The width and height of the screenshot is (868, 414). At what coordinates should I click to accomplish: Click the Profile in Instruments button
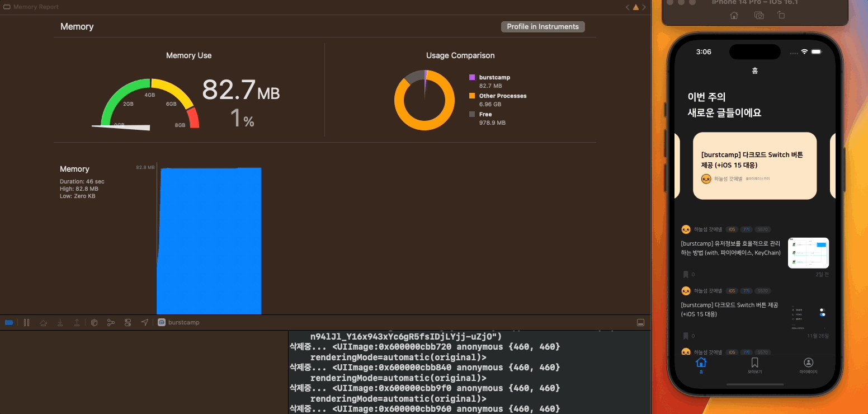point(542,26)
